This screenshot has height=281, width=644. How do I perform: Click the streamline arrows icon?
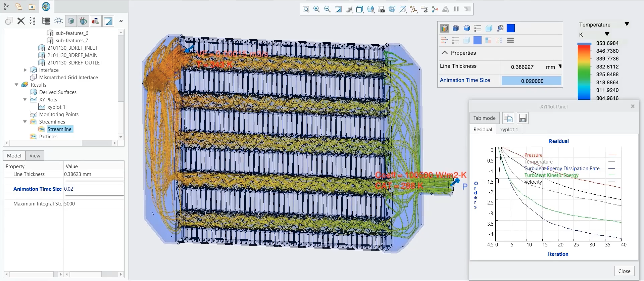(444, 40)
